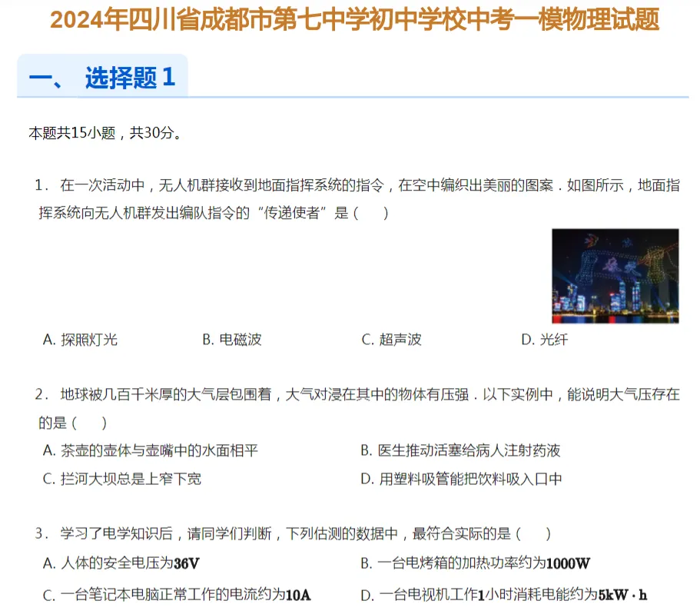Click the exam title at the top
Viewport: 700px width, 614px height.
[x=350, y=22]
